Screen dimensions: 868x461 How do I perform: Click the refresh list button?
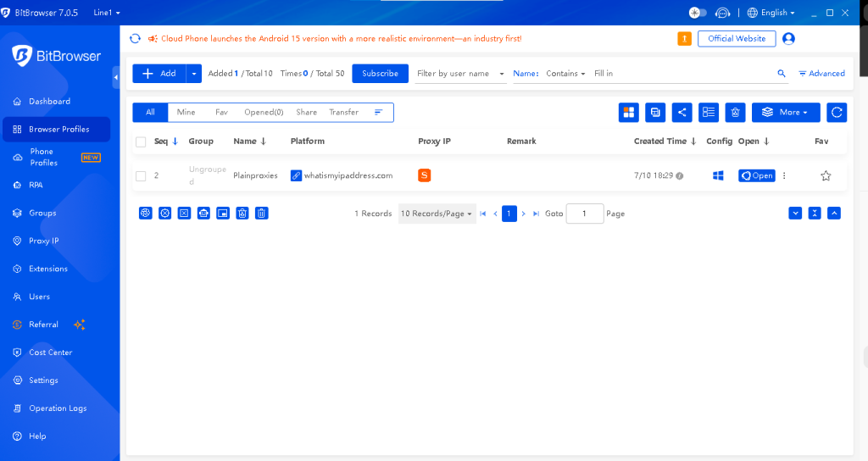(x=837, y=113)
